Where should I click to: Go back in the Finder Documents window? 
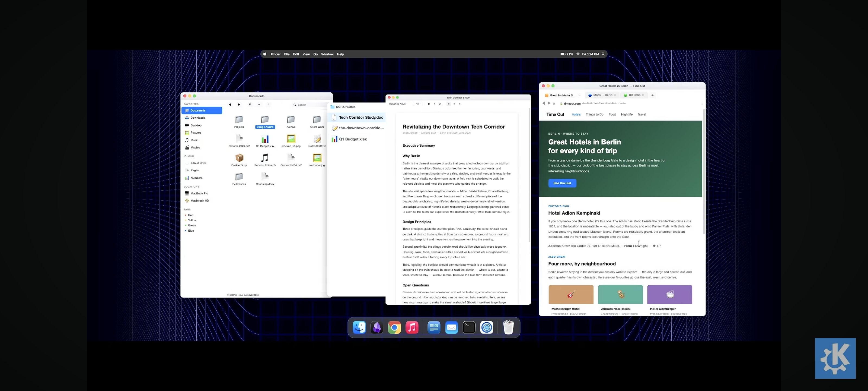tap(230, 105)
